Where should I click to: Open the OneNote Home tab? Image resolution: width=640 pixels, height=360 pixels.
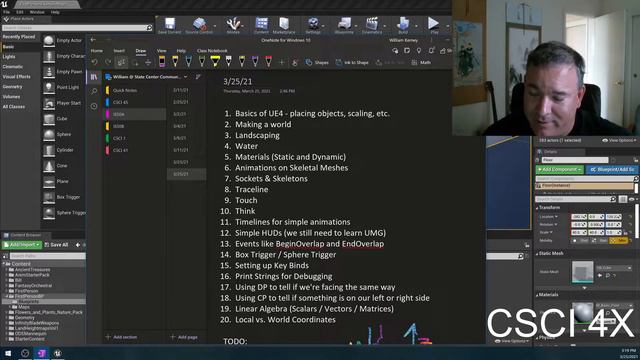(97, 51)
